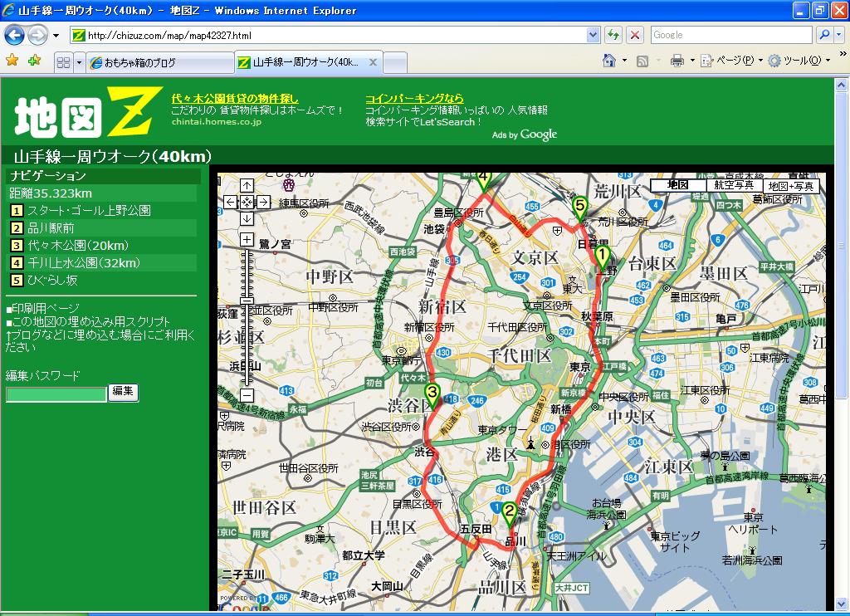Open the コインパーキングなら ad link

tap(415, 98)
